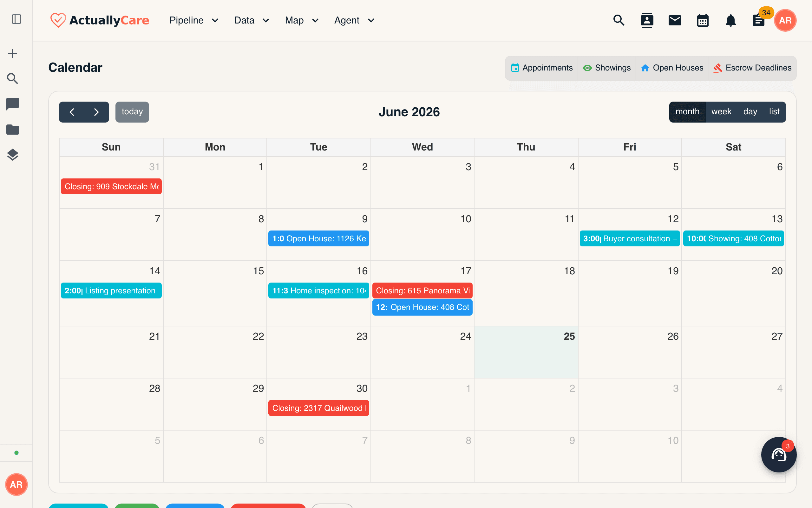The height and width of the screenshot is (508, 812).
Task: Click the ActuallyCare heart logo
Action: pyautogui.click(x=58, y=20)
